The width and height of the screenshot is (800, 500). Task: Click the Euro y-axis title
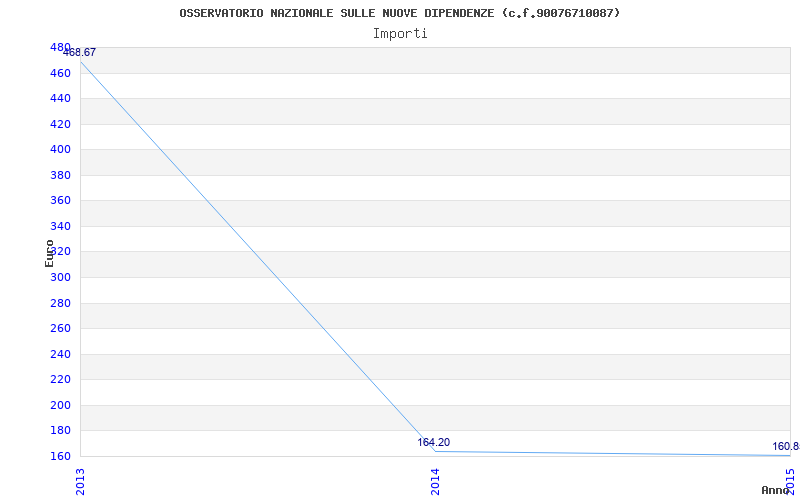[x=49, y=253]
